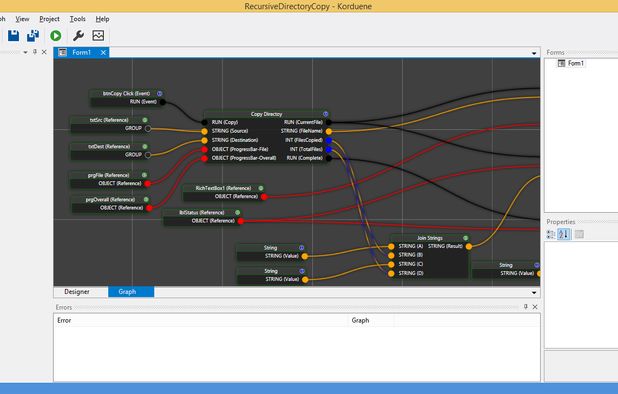This screenshot has width=618, height=394.
Task: Select the Join Strings node title
Action: coord(430,238)
